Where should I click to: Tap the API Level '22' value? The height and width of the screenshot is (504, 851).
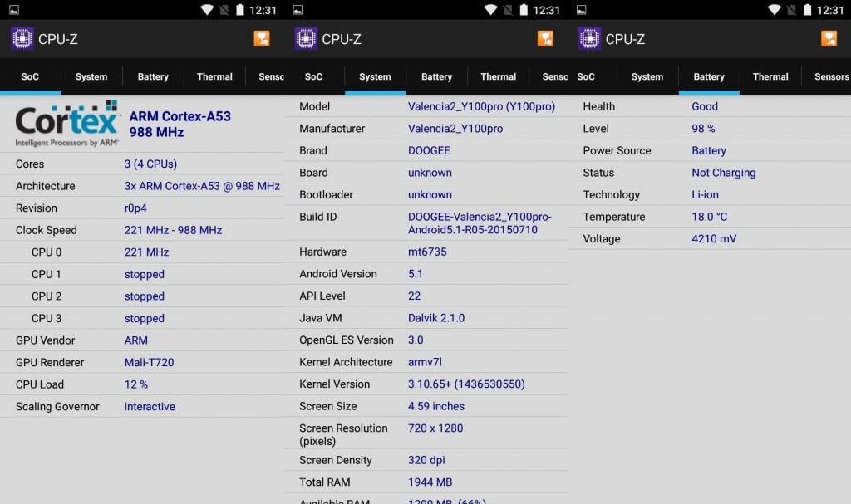click(x=414, y=296)
